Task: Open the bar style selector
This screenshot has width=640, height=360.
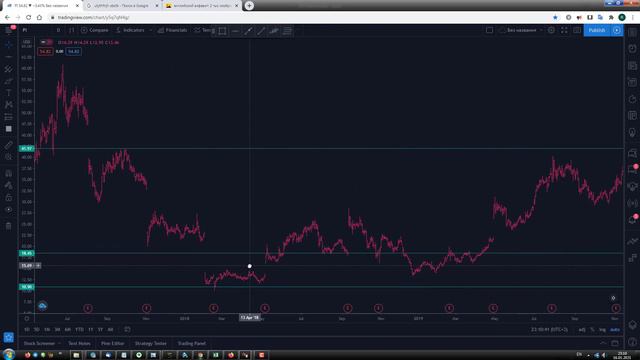Action: tap(71, 30)
